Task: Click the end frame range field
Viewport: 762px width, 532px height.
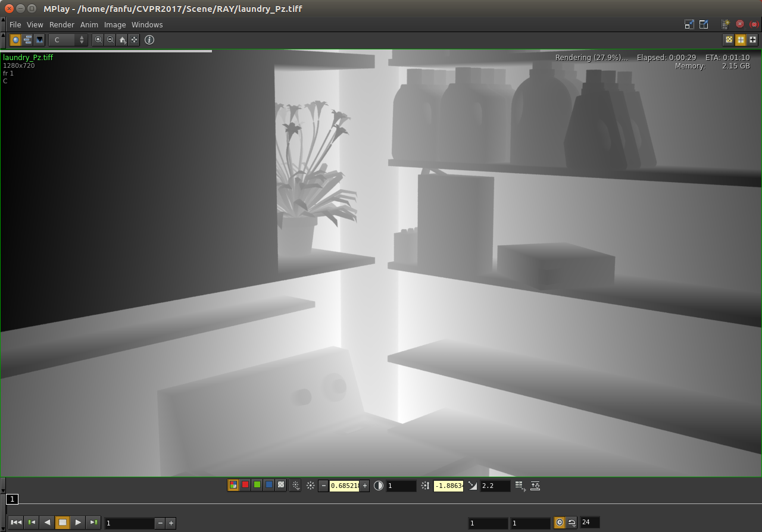Action: (x=530, y=523)
